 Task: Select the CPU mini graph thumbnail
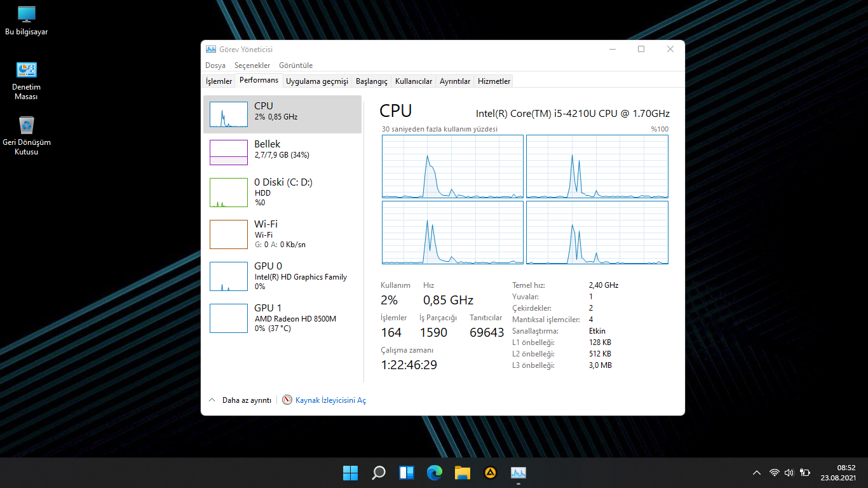click(229, 114)
